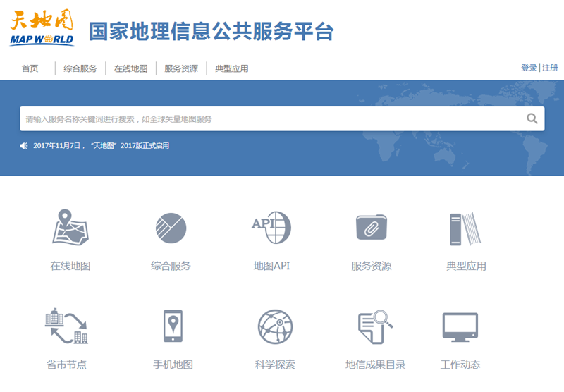Open the 手机地图 phone icon
This screenshot has width=564, height=392.
point(173,326)
